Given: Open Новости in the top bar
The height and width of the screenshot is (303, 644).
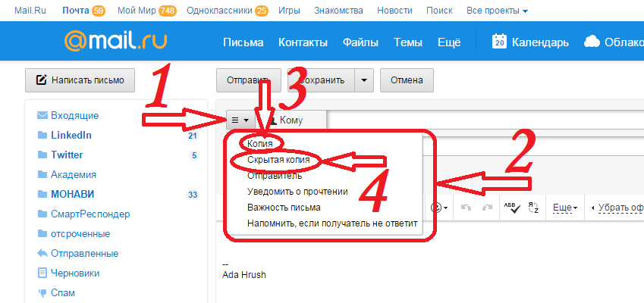Looking at the screenshot, I should [x=394, y=11].
